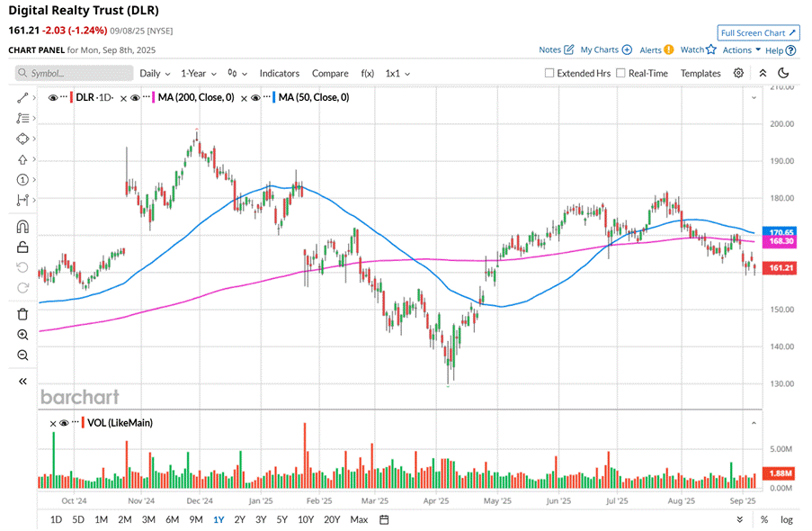Zoom out with the magnifier minus icon

(22, 355)
